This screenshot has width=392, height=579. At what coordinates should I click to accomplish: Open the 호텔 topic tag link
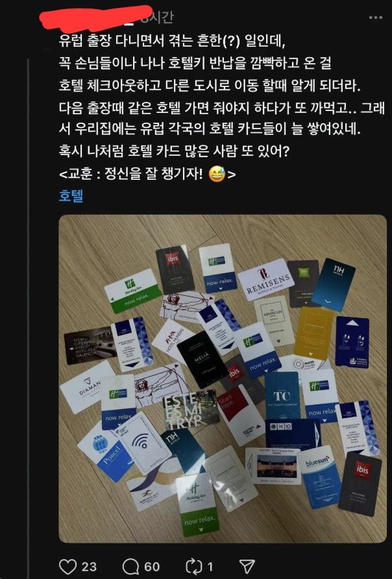click(71, 196)
